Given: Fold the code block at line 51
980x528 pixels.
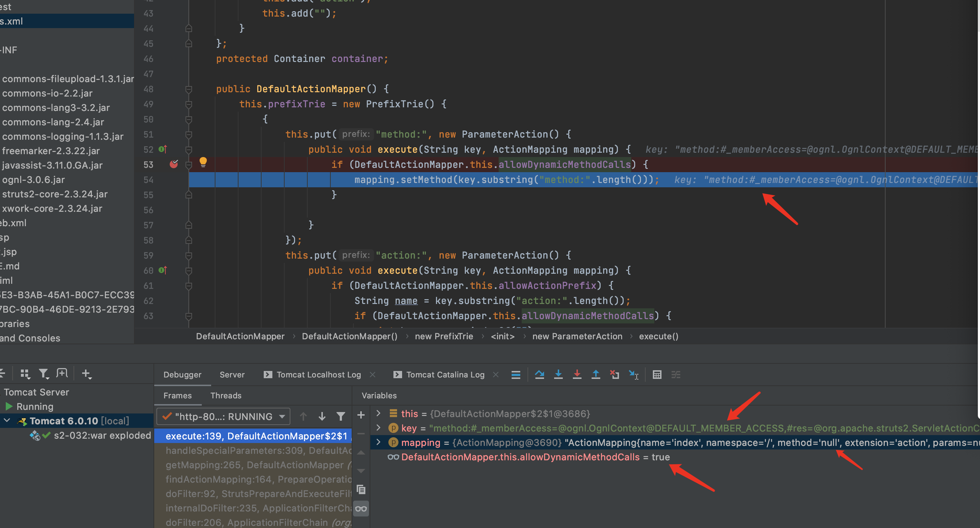Looking at the screenshot, I should click(x=189, y=134).
